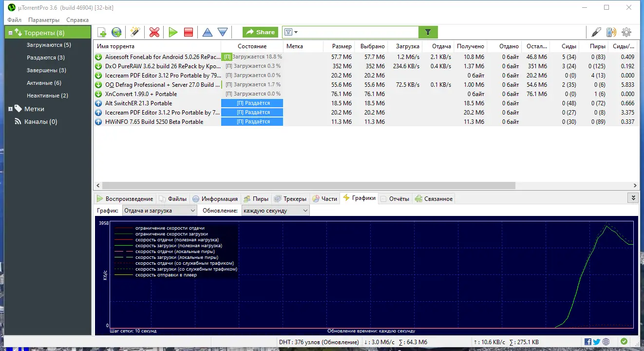Image resolution: width=644 pixels, height=351 pixels.
Task: Click the green Share button
Action: pos(261,32)
